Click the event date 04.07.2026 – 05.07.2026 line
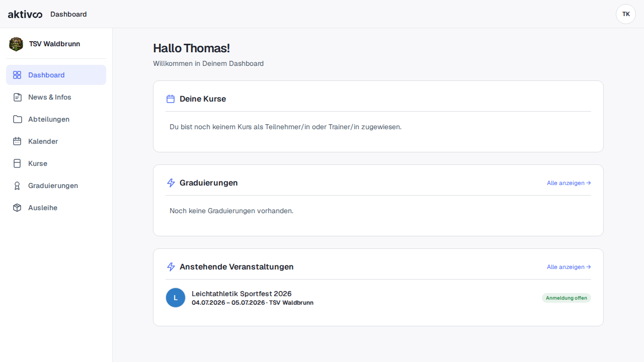The width and height of the screenshot is (644, 362). click(253, 303)
